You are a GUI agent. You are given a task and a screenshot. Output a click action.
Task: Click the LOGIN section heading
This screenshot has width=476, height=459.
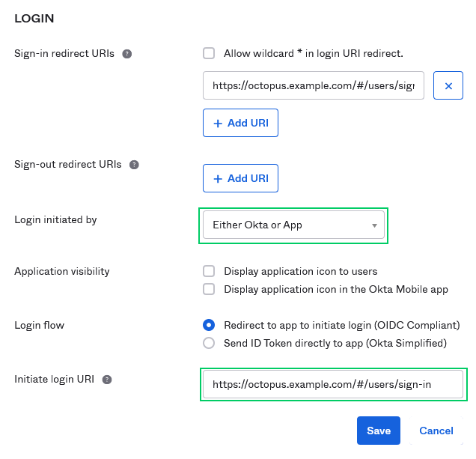tap(34, 17)
